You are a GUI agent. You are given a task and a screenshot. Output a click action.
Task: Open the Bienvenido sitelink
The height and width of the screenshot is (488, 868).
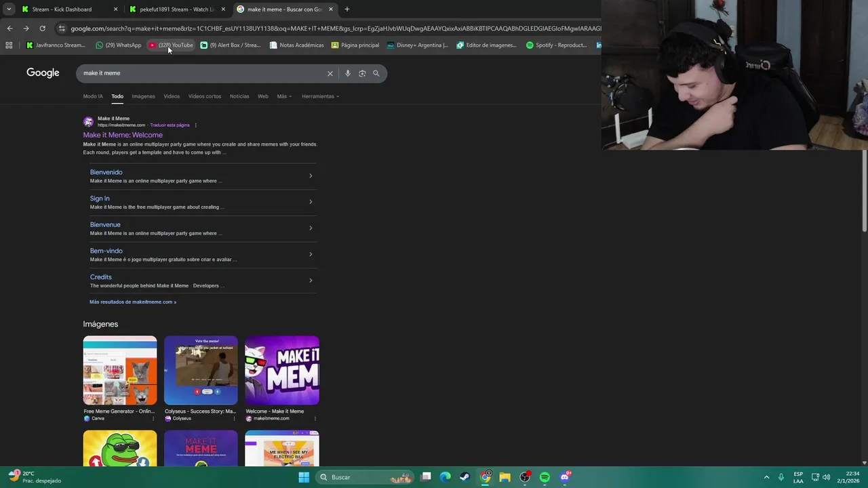pos(106,172)
